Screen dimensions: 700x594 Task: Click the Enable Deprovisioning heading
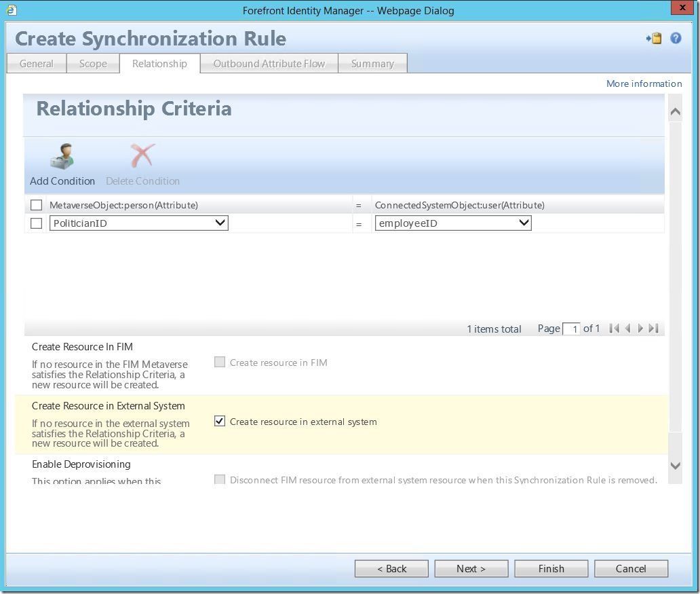pyautogui.click(x=81, y=464)
